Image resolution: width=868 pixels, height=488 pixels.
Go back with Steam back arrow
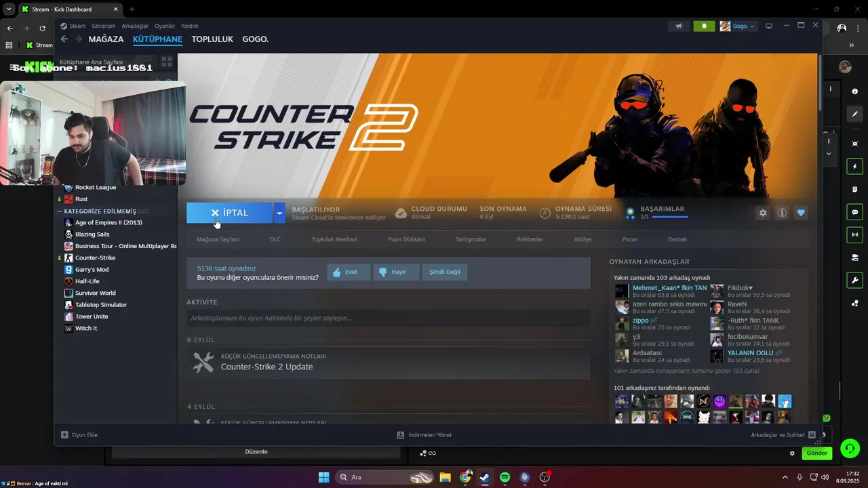pyautogui.click(x=64, y=39)
